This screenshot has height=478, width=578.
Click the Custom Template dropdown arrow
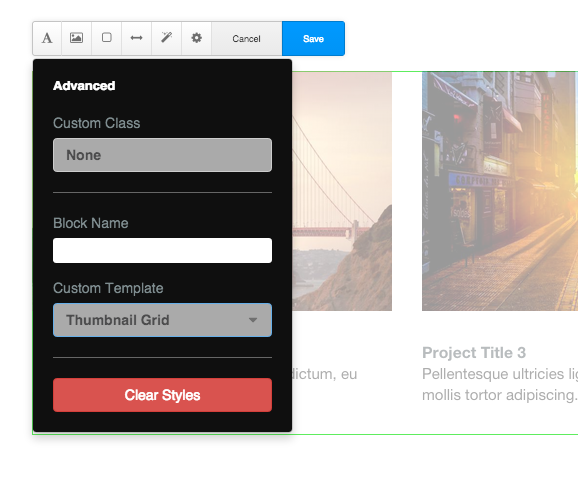[x=253, y=320]
